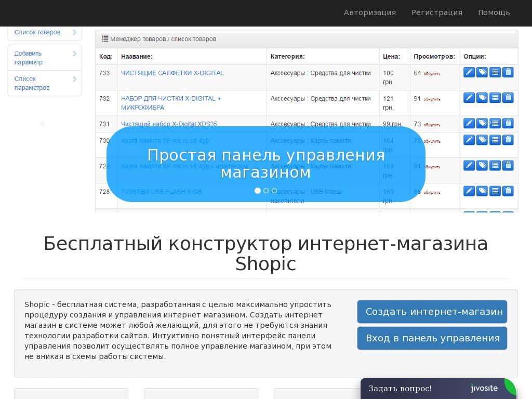Open Регистрация in the top navigation

coord(437,12)
